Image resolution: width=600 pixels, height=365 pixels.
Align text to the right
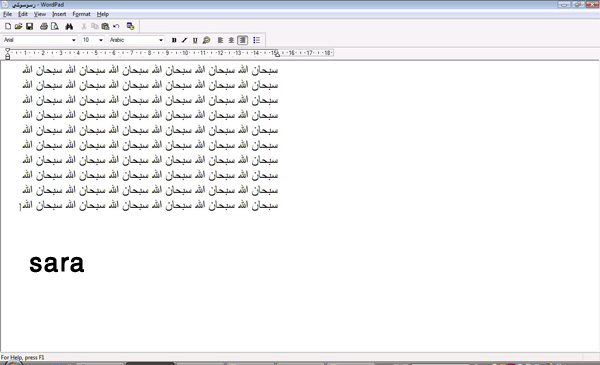pos(242,40)
